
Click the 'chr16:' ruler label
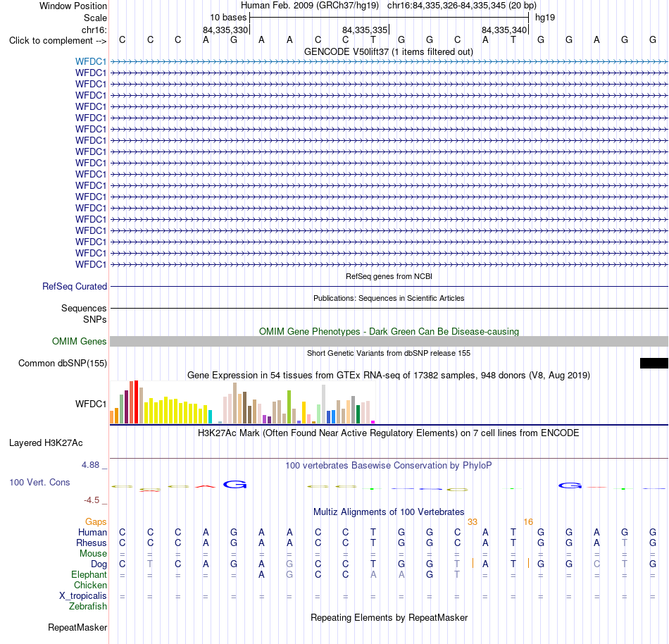tap(94, 30)
